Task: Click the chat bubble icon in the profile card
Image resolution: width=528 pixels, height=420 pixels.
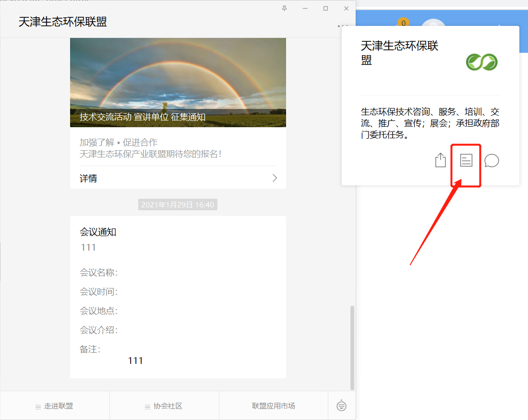Action: 492,161
